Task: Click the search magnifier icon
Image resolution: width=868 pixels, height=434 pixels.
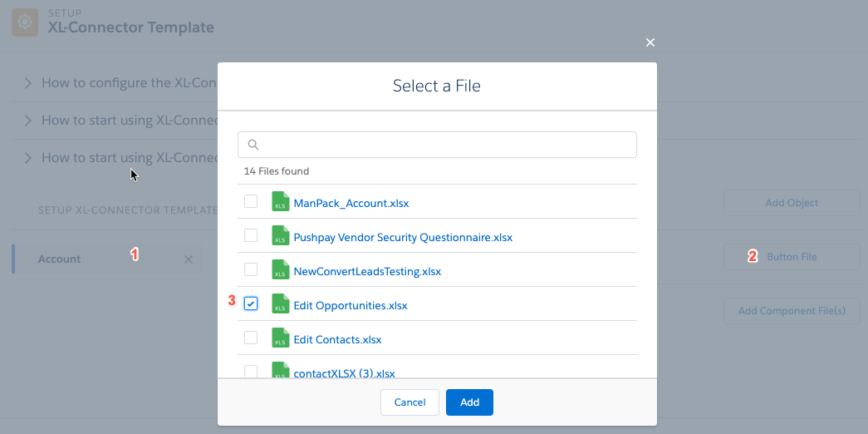Action: click(253, 145)
